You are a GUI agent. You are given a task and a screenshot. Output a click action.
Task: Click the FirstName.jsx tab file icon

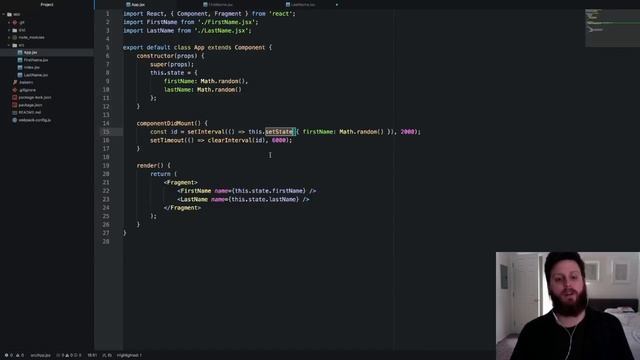205,4
